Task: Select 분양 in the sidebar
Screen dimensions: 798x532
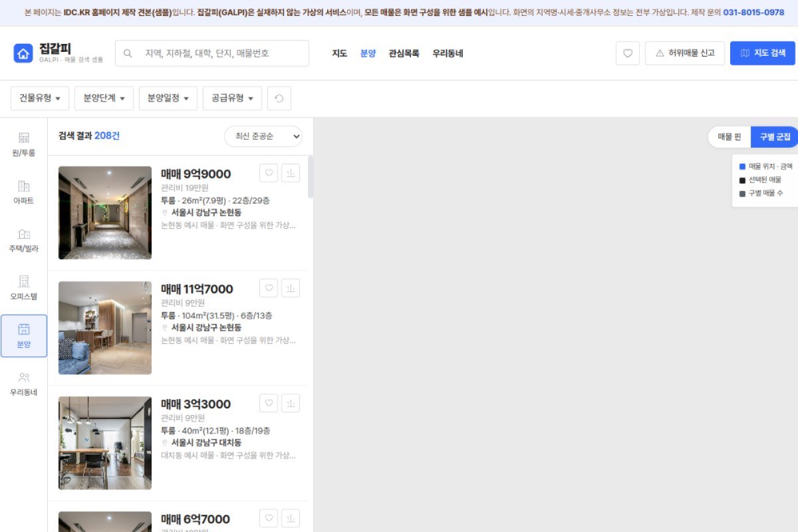Action: [24, 336]
